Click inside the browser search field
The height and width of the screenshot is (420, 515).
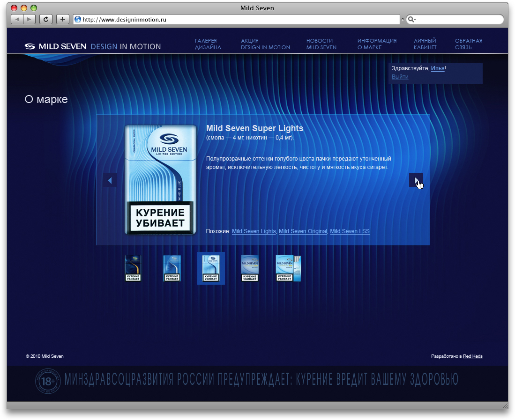(455, 19)
